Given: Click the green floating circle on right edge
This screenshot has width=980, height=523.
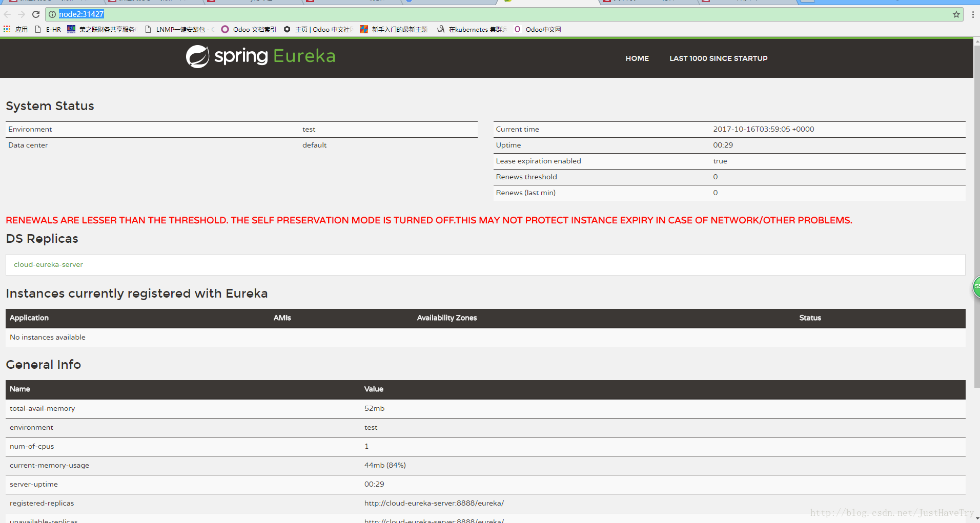Looking at the screenshot, I should coord(976,287).
